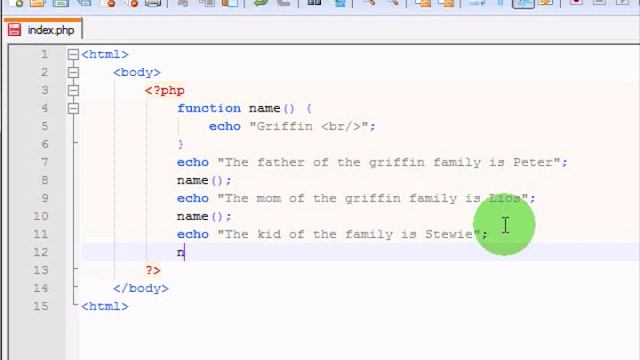The height and width of the screenshot is (360, 640).
Task: Click the 'echo' keyword on line 7
Action: 193,162
